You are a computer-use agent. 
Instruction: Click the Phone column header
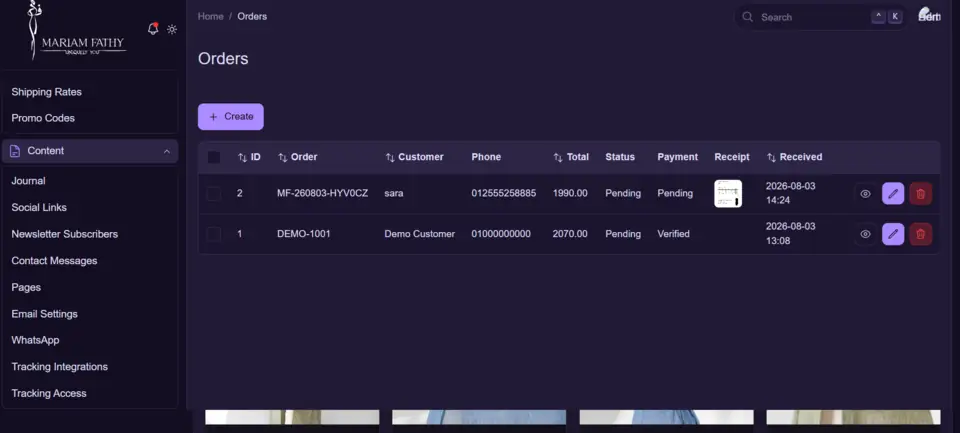point(486,157)
